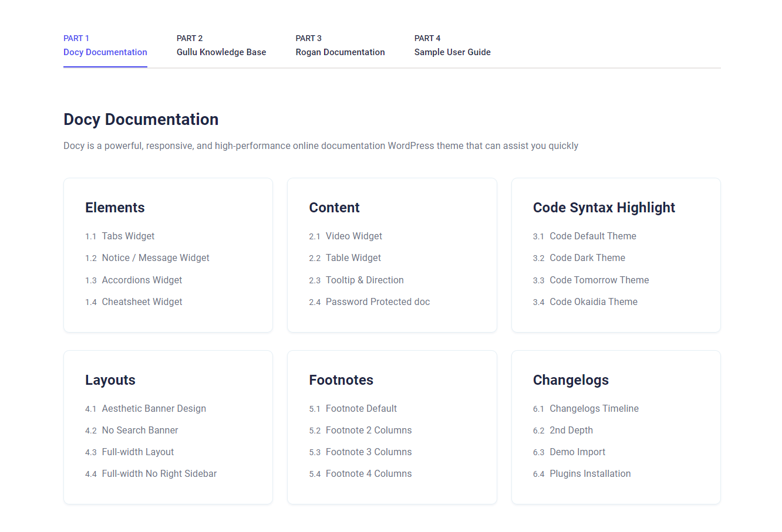Image resolution: width=782 pixels, height=532 pixels.
Task: Open the Accordions Widget article
Action: click(x=141, y=280)
